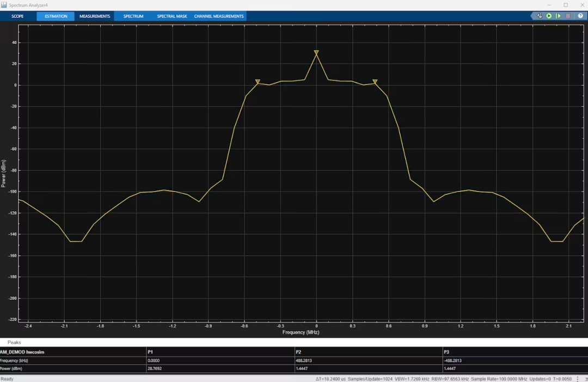Switch to the SPECTRUM tab
The height and width of the screenshot is (382, 588).
click(133, 16)
